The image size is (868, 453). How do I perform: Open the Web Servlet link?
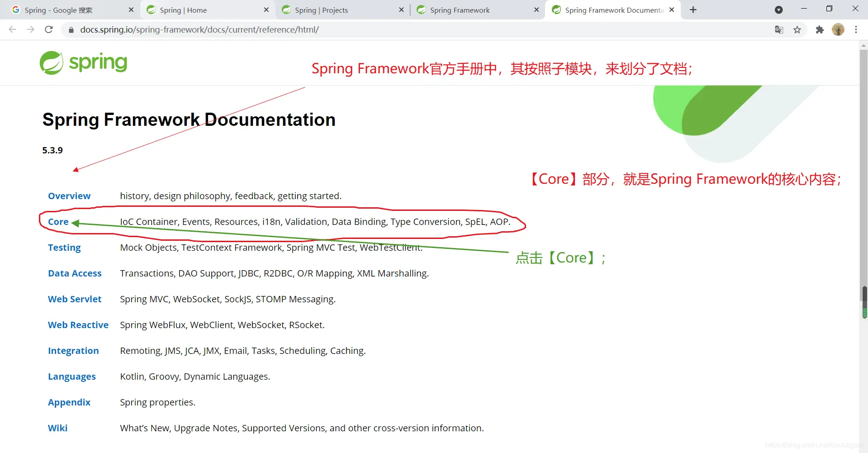point(75,299)
